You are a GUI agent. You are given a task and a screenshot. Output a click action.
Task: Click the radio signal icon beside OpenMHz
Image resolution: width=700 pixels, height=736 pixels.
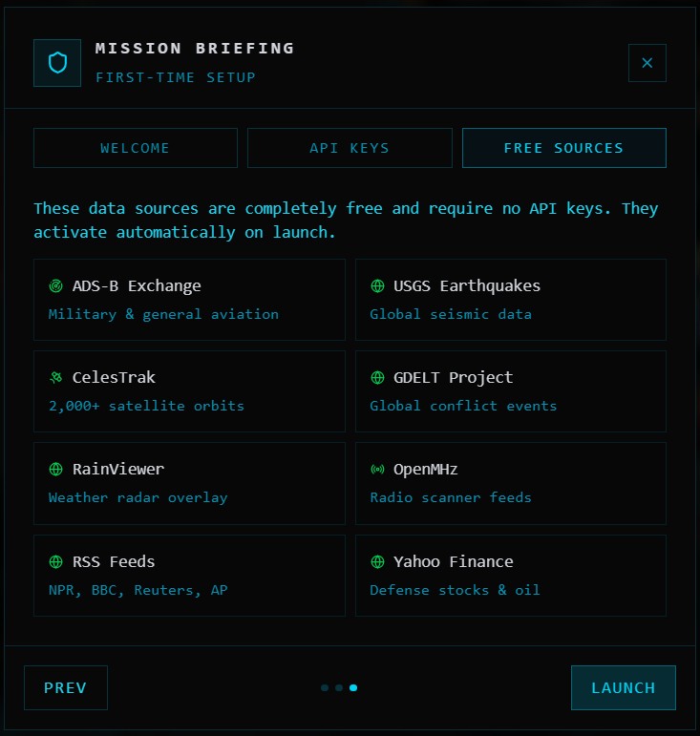point(377,470)
